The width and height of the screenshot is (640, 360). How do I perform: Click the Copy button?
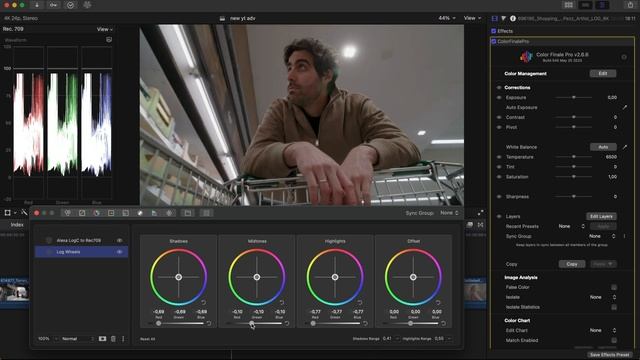point(572,264)
